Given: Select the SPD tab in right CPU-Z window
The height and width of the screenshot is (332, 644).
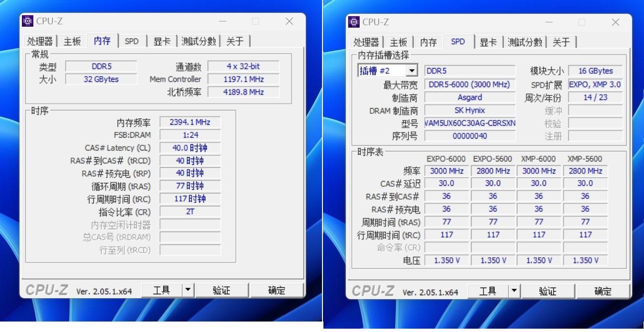Looking at the screenshot, I should tap(458, 41).
